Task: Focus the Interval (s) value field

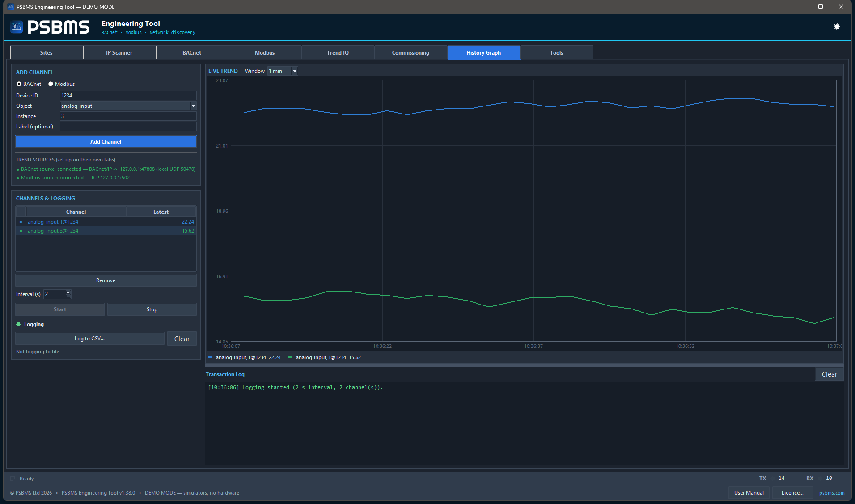Action: pos(55,294)
